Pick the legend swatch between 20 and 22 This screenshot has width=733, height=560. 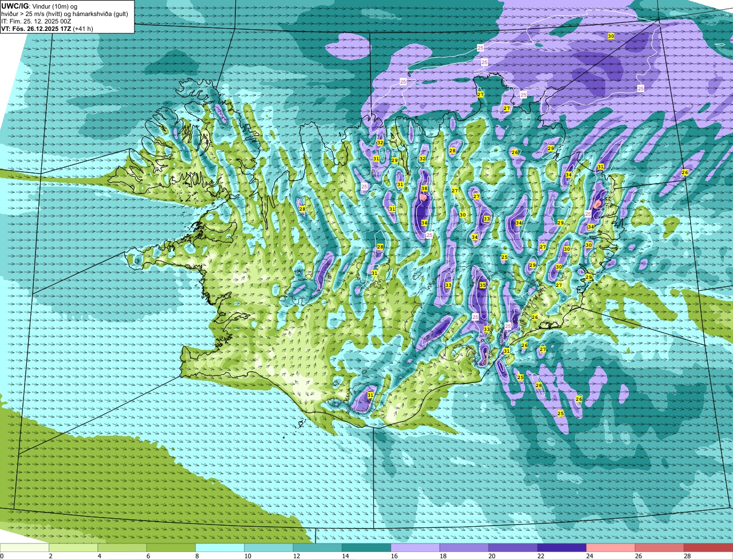click(513, 548)
